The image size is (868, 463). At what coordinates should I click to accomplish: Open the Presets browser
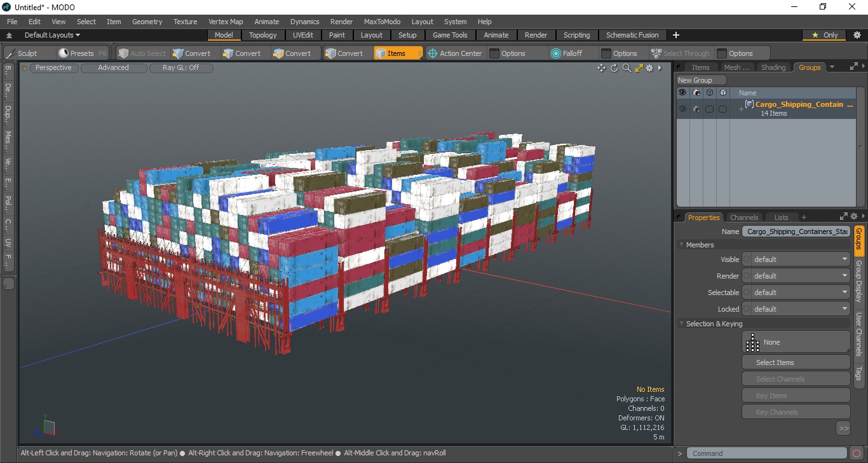pyautogui.click(x=82, y=53)
